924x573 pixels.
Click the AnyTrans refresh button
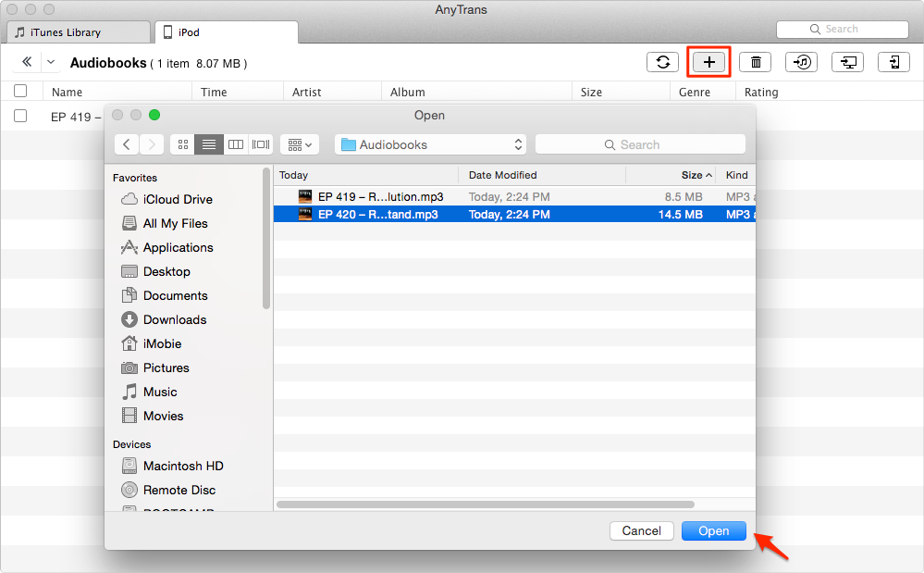click(662, 62)
